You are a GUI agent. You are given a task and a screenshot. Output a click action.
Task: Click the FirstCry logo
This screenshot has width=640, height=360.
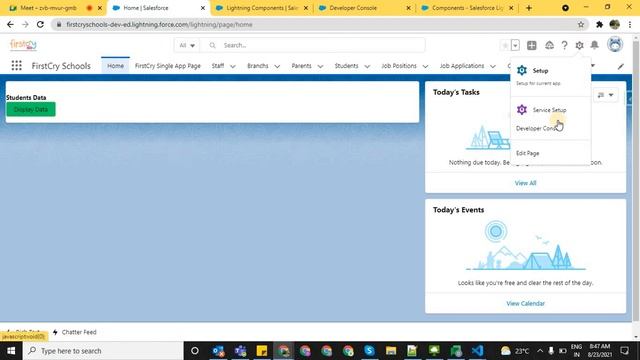[x=23, y=44]
